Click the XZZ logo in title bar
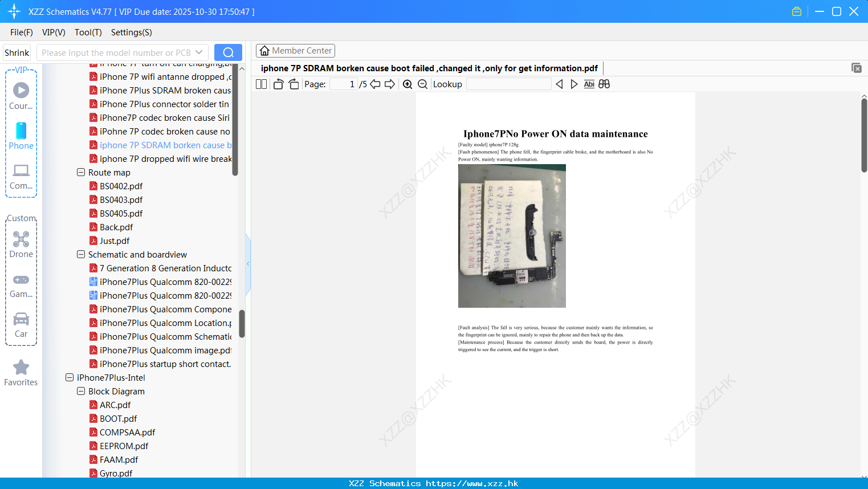Viewport: 868px width, 489px height. click(14, 11)
